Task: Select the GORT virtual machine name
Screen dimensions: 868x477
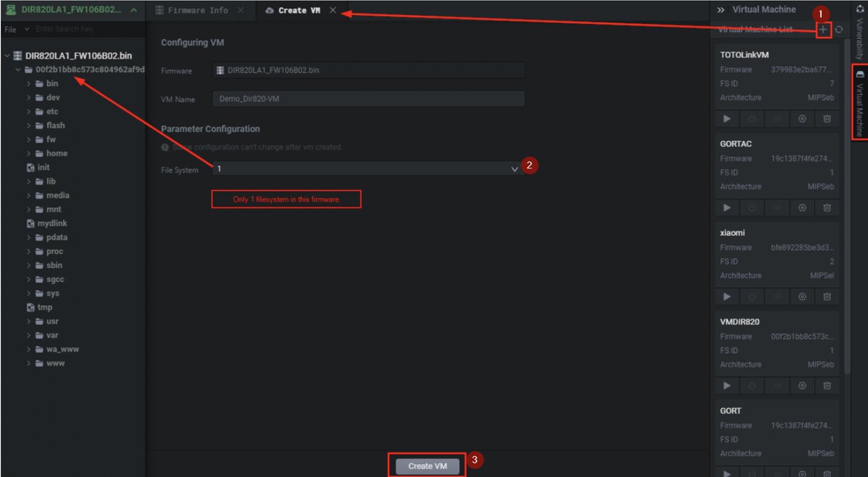Action: [731, 411]
